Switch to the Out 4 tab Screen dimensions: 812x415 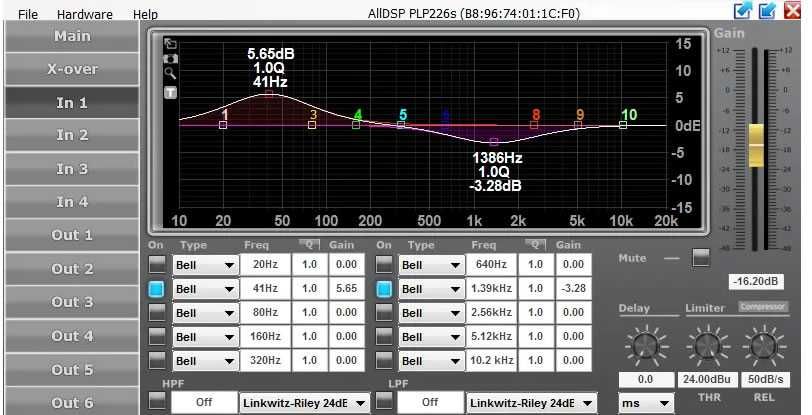point(72,336)
